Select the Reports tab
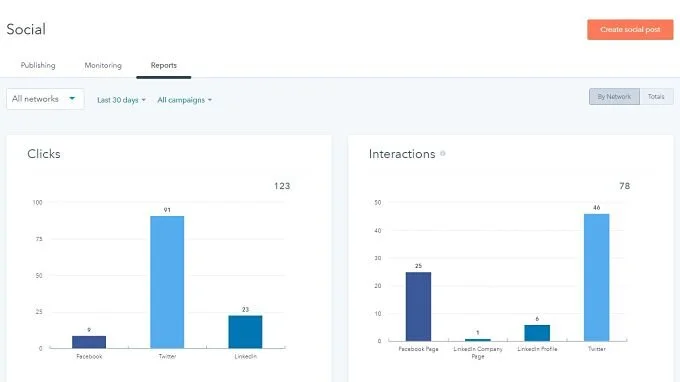 click(x=163, y=65)
